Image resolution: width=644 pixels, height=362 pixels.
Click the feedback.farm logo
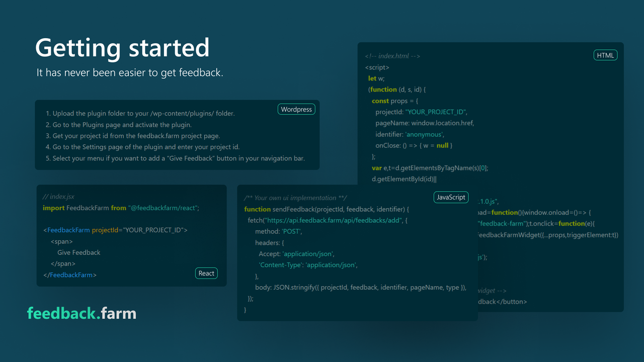click(82, 313)
